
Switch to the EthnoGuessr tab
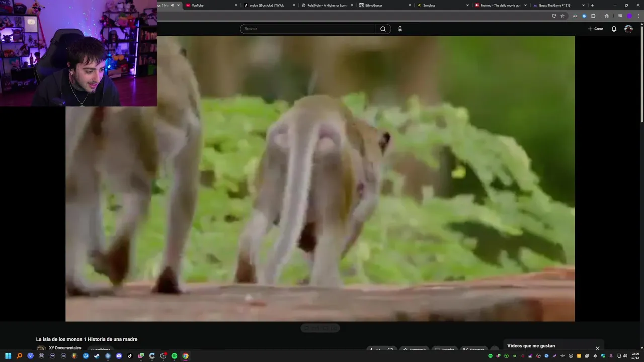[x=385, y=5]
